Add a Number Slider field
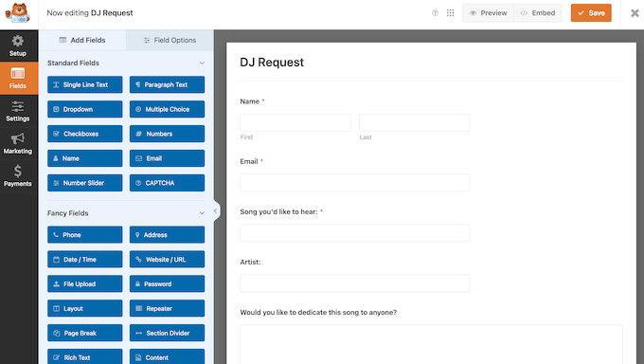The width and height of the screenshot is (644, 364). point(84,183)
